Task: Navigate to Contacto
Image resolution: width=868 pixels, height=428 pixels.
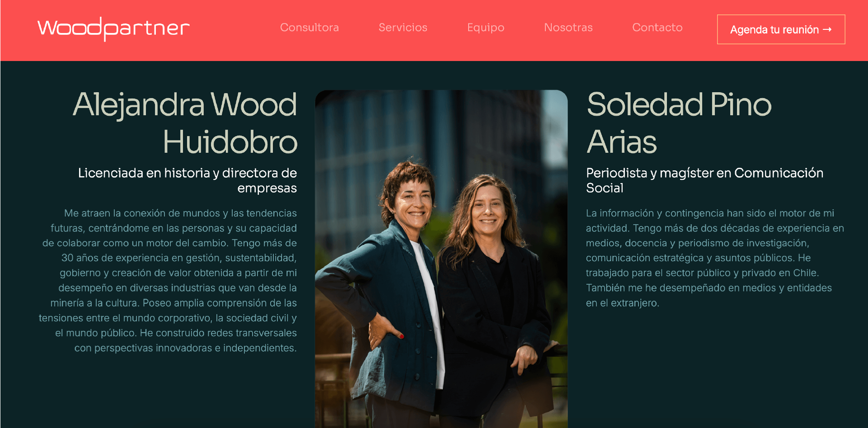Action: click(x=657, y=28)
